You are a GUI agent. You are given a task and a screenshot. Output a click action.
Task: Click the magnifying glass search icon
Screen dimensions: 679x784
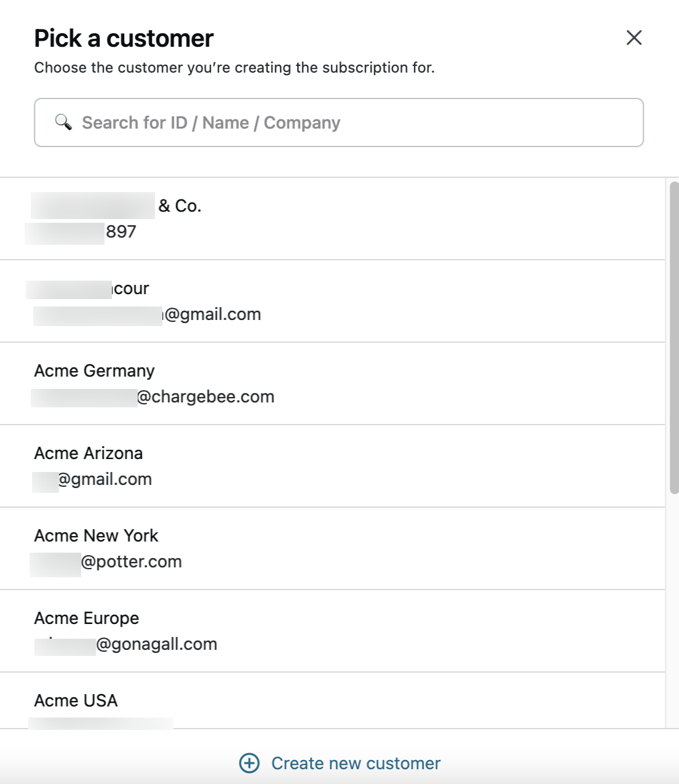[63, 122]
